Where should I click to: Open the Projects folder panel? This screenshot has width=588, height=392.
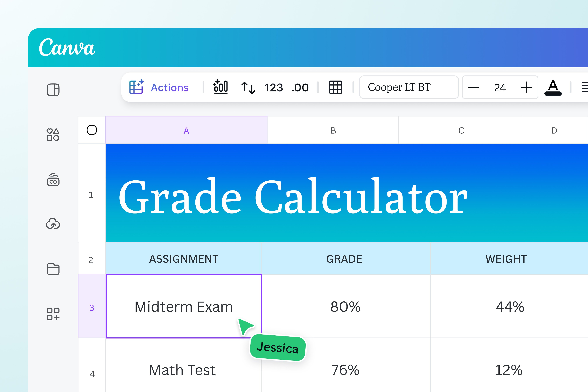pos(53,269)
